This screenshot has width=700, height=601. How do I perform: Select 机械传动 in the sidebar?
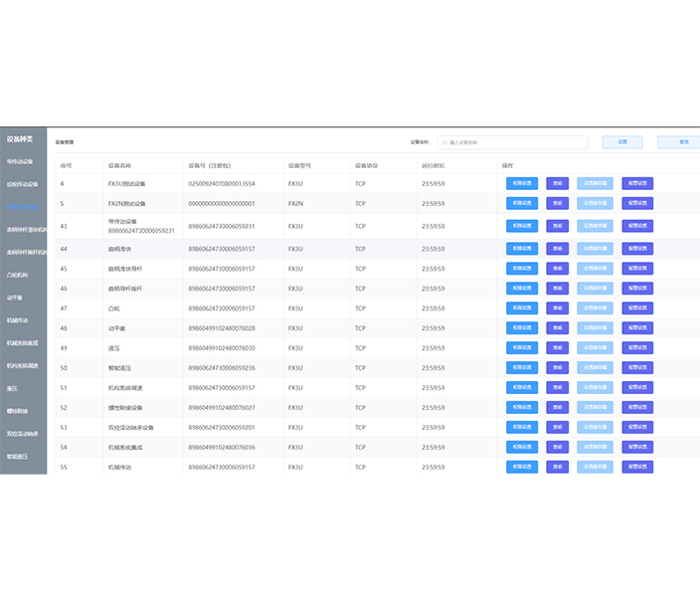(17, 320)
